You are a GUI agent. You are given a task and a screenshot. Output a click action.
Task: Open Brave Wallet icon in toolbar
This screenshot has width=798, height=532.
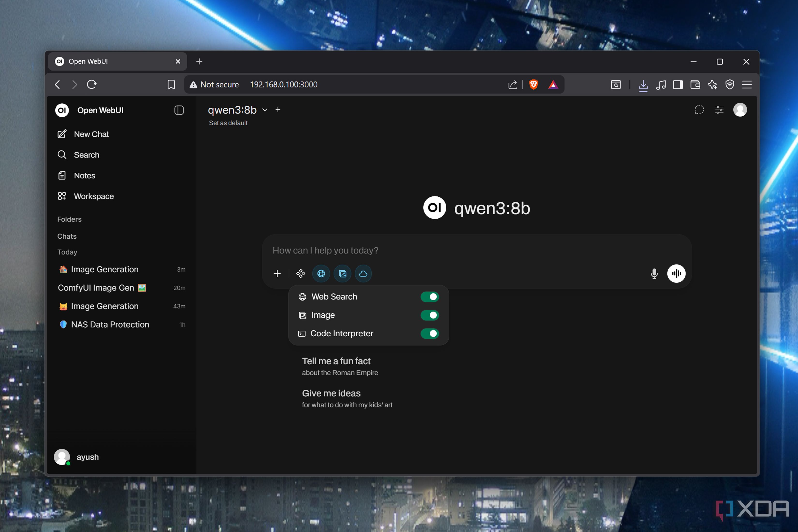(x=695, y=84)
